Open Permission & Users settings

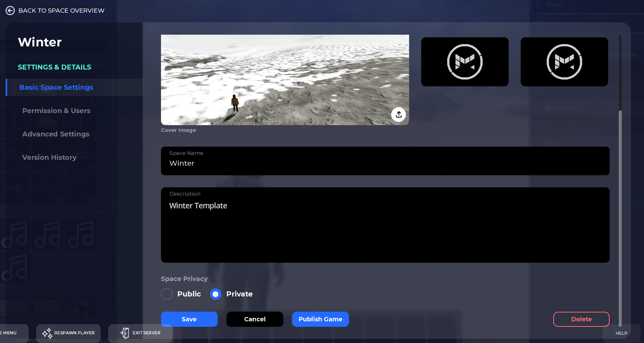(x=56, y=110)
